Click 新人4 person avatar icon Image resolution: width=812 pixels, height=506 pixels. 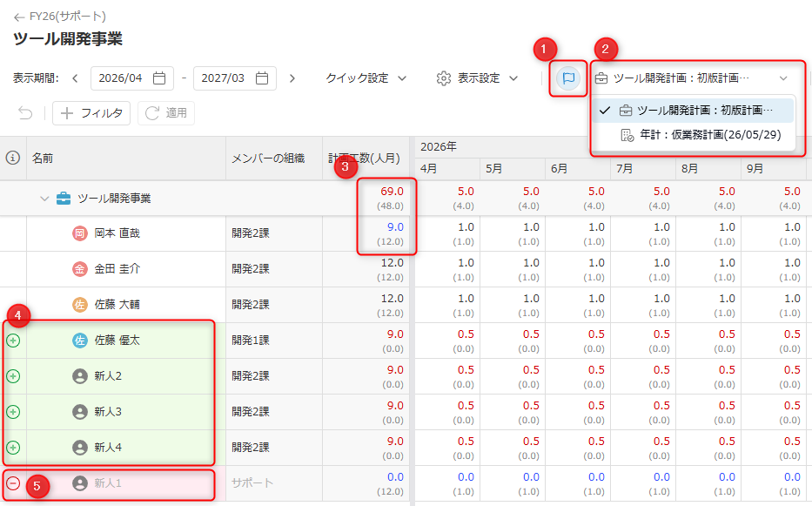[x=80, y=448]
